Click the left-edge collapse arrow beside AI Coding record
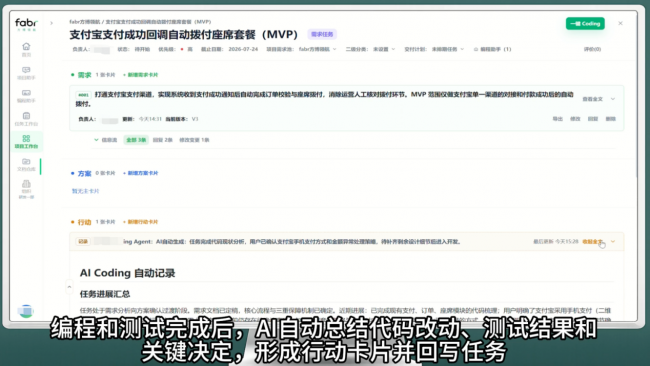 69,287
